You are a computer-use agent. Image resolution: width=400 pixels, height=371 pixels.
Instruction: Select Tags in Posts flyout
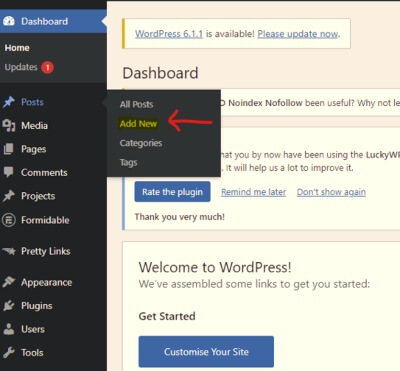tap(129, 162)
